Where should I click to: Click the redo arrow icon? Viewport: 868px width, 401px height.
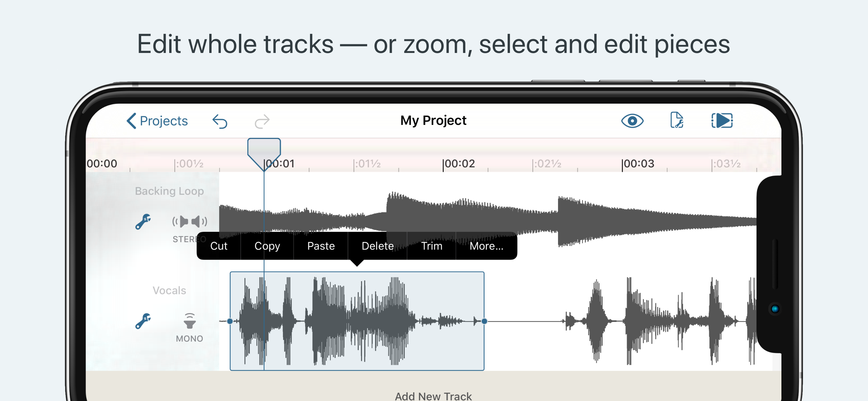[262, 121]
